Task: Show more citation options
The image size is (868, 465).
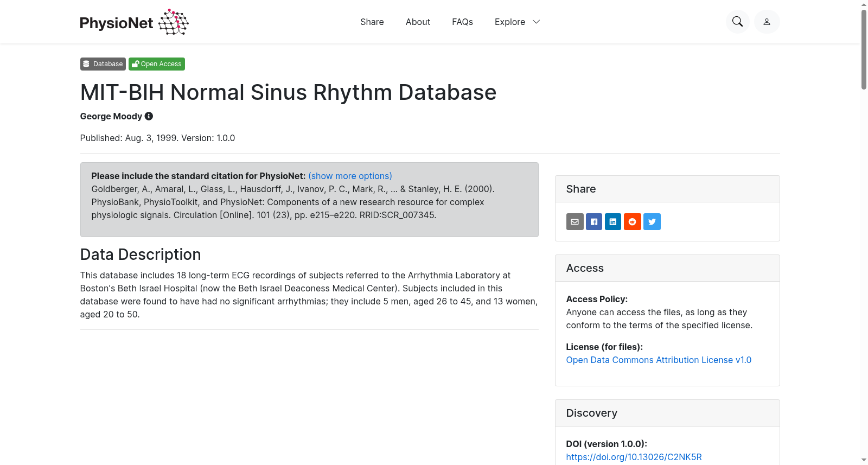Action: pyautogui.click(x=350, y=176)
